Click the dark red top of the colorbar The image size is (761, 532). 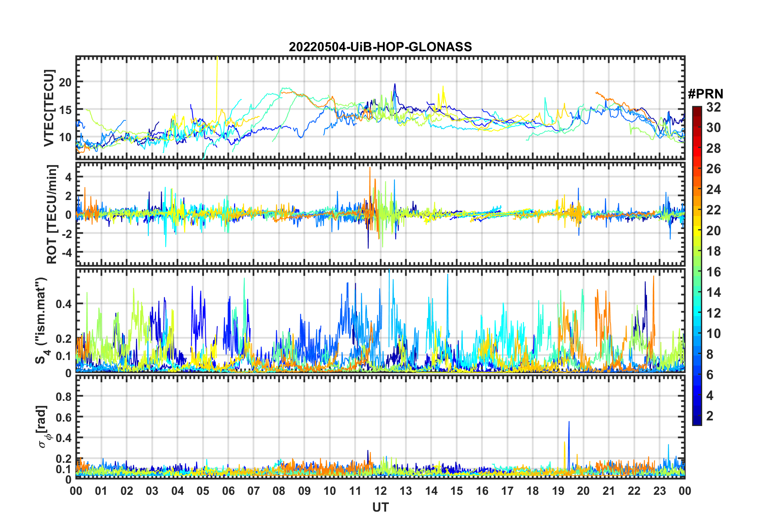697,109
